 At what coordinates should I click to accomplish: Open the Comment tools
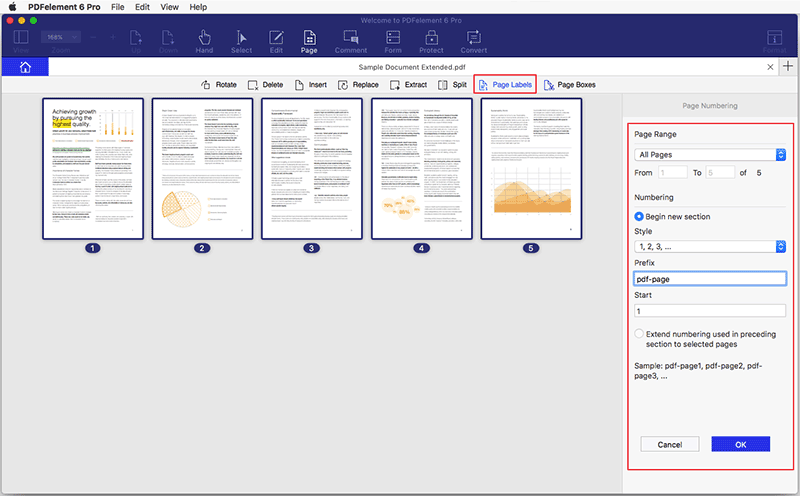[x=351, y=41]
